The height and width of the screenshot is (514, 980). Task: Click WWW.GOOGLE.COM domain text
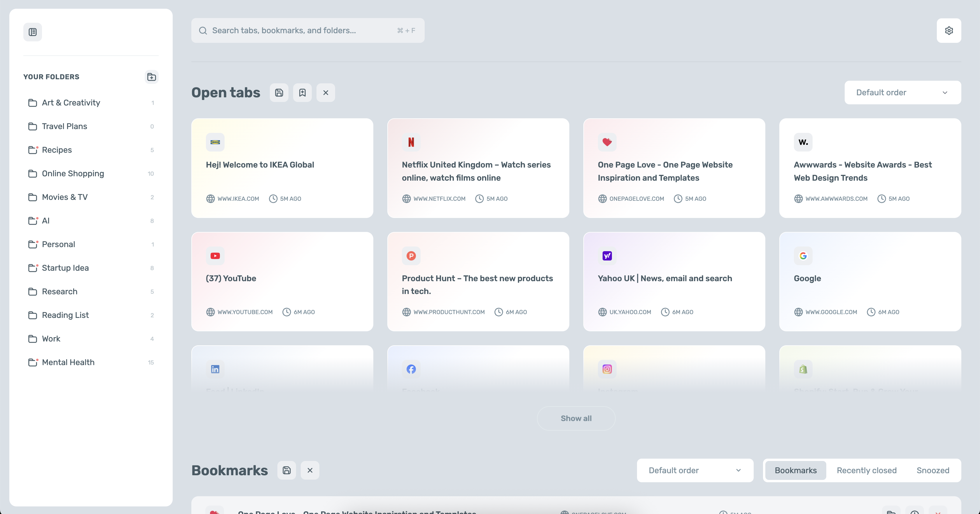(831, 312)
